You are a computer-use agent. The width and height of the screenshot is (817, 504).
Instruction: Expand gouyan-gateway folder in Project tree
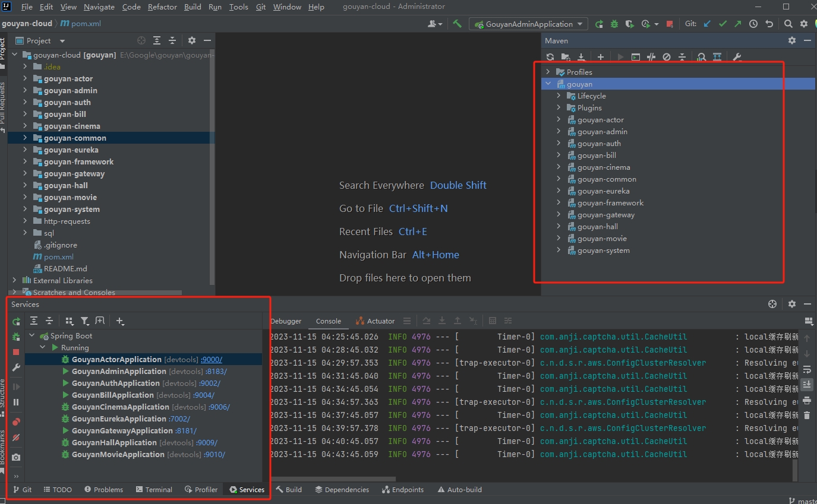[25, 173]
